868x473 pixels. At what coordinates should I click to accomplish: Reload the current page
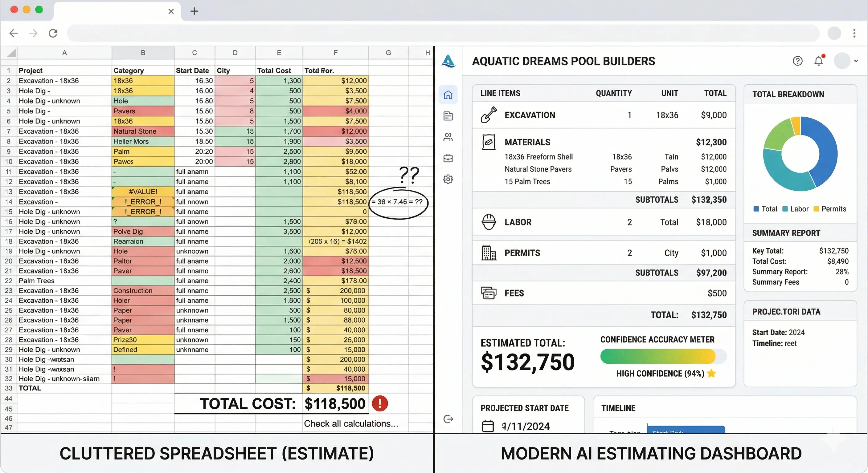click(x=53, y=33)
